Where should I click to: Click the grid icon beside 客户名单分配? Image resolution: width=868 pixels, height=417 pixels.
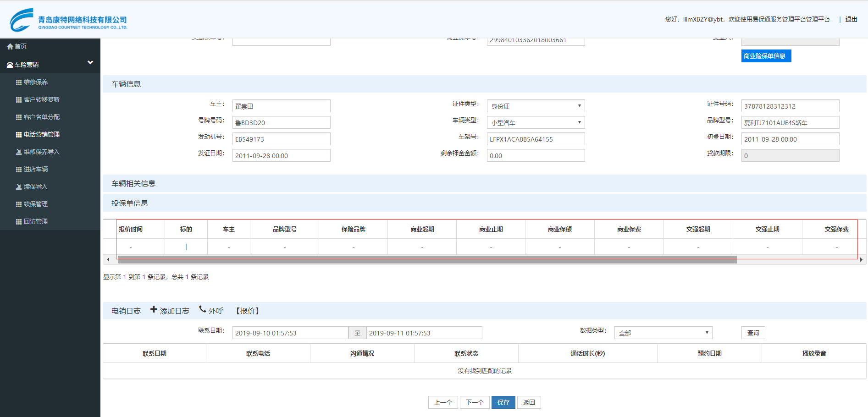click(19, 117)
